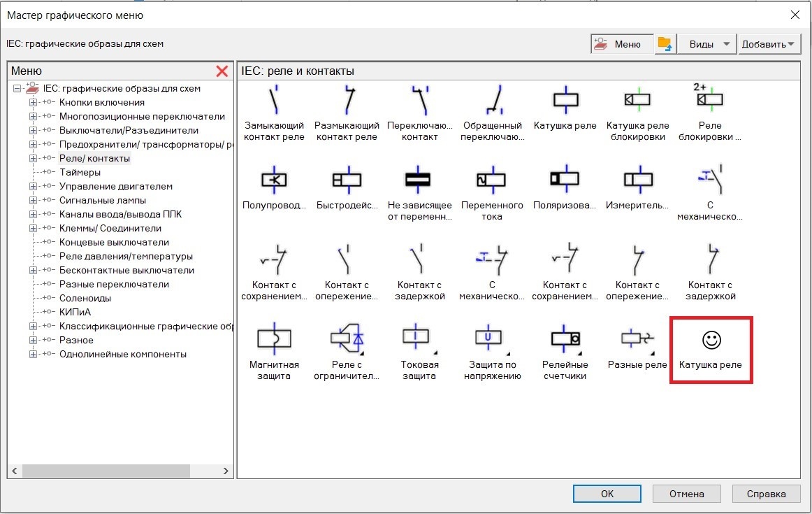This screenshot has width=812, height=514.
Task: Open the Реле с ограничител... submenu icon
Action: click(x=347, y=339)
